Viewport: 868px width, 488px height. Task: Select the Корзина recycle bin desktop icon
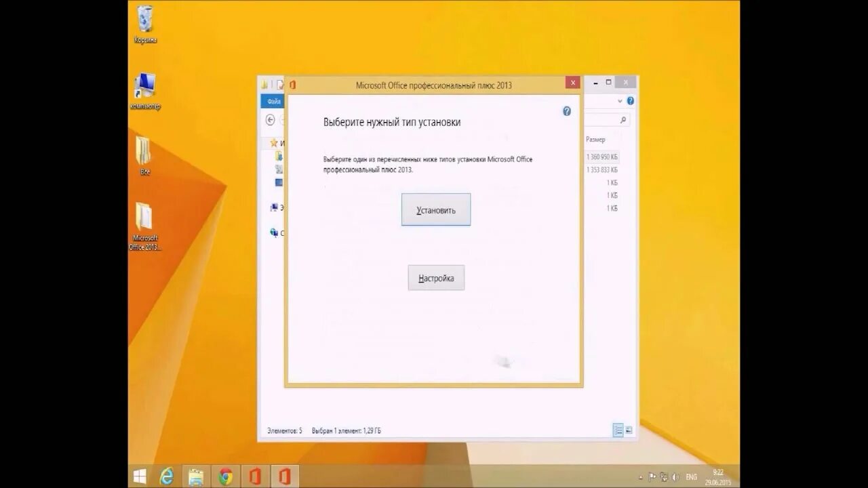(145, 24)
